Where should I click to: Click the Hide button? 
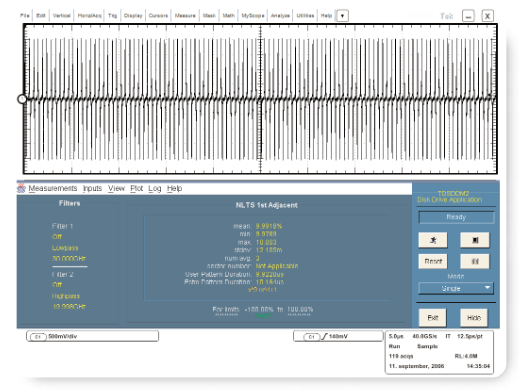tap(474, 318)
